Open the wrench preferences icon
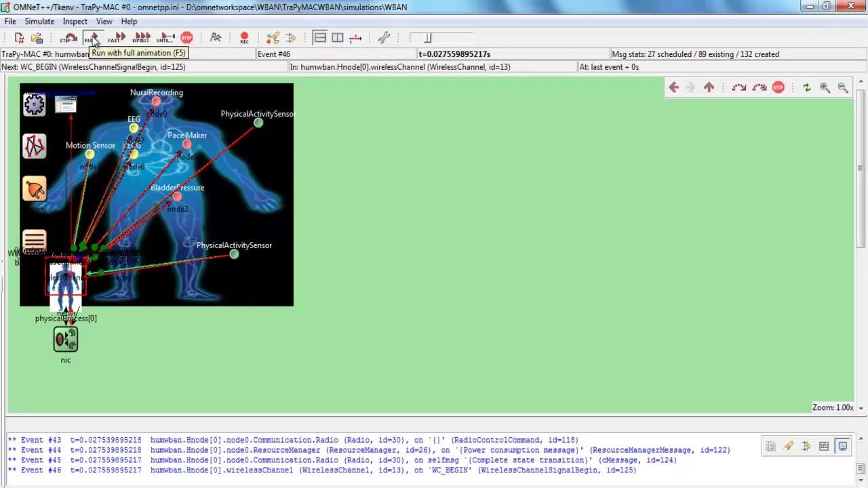 click(384, 38)
